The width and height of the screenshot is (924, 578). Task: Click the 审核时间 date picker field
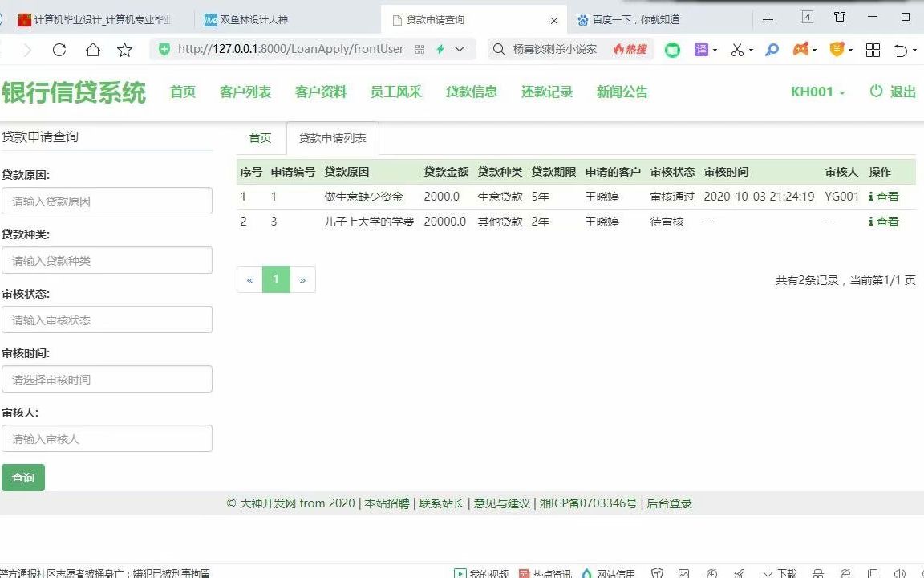107,379
